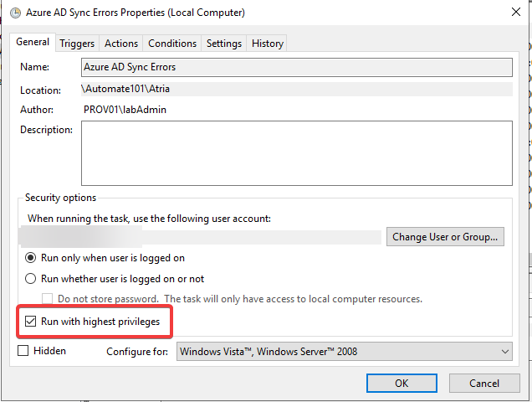Viewport: 532px width, 402px height.
Task: Click the blurred user account field
Action: tap(200, 236)
